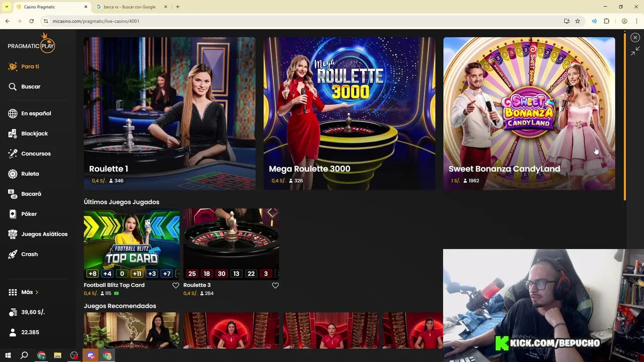Open Pragmatic Play logo home

click(31, 43)
